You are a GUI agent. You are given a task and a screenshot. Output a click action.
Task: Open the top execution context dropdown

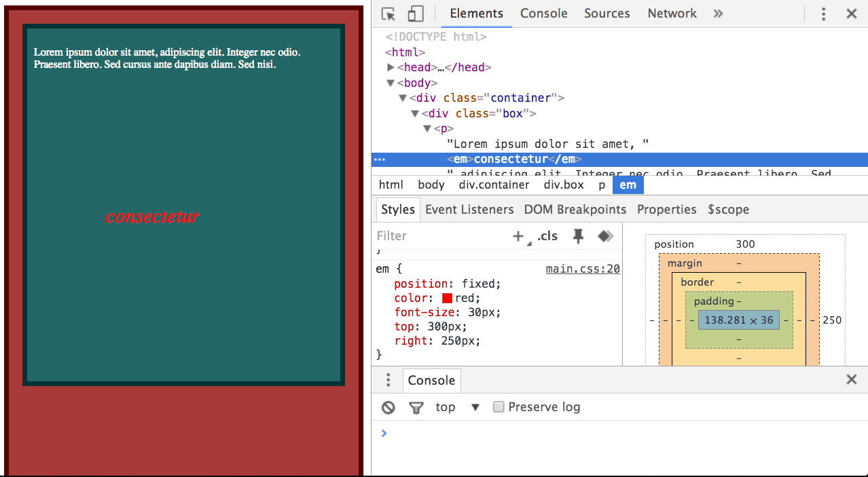point(457,407)
